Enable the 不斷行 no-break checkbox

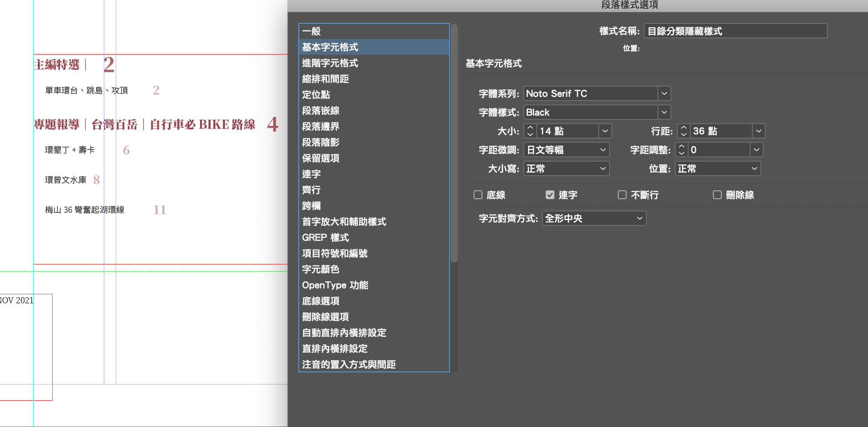[x=622, y=195]
